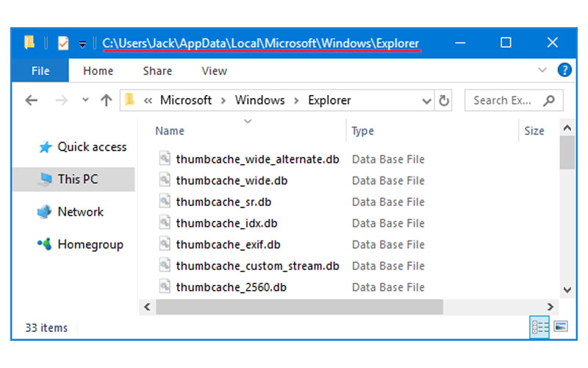Click the file icon of thumbcache_wide.db
Screen dimensions: 588x368
[165, 180]
